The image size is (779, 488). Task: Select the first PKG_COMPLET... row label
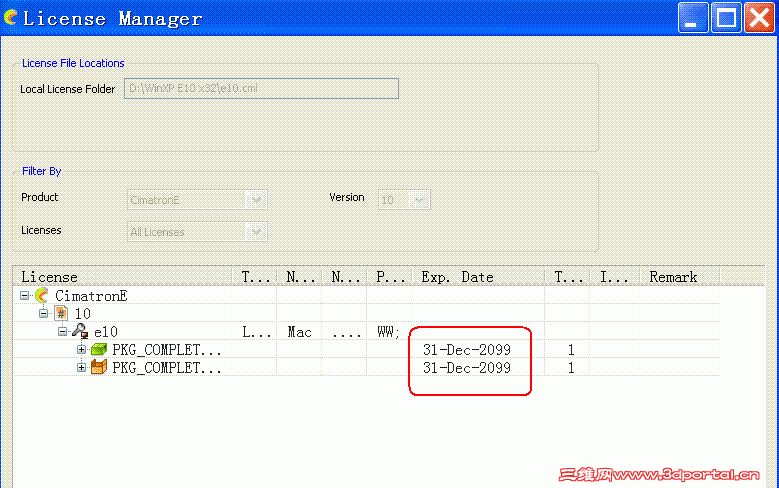(x=167, y=349)
